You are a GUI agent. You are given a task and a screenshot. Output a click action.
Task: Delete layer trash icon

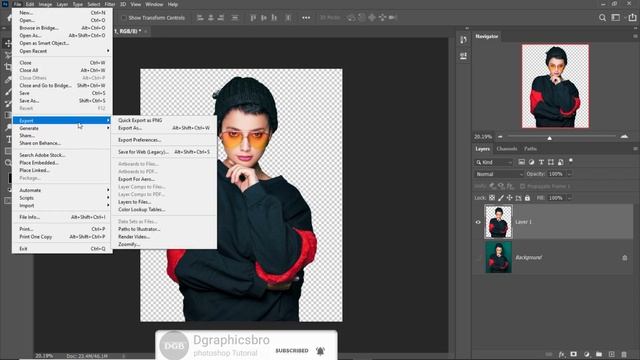[x=624, y=354]
